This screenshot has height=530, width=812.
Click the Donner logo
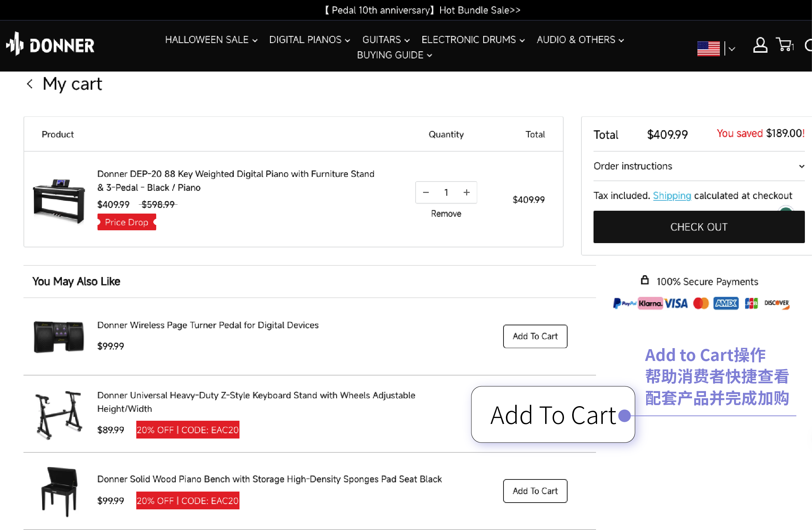50,44
